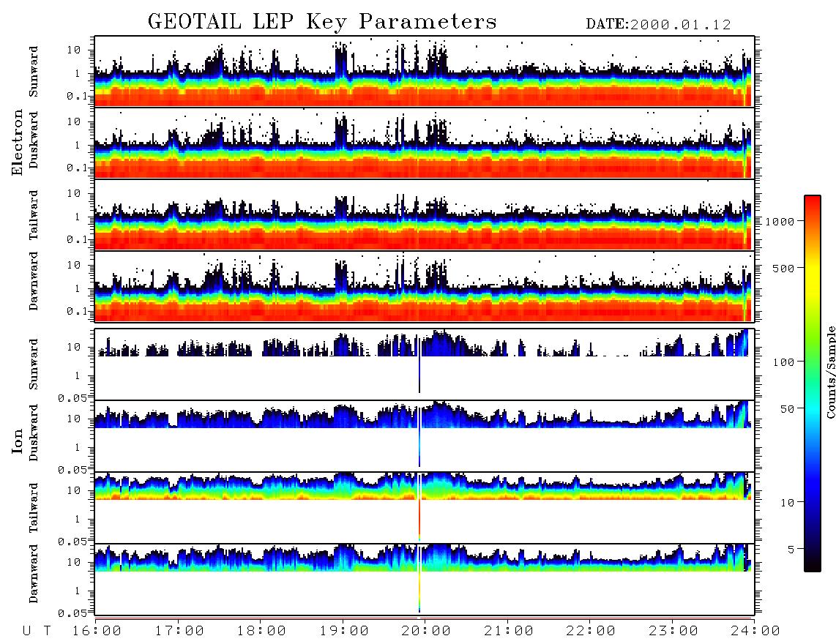Select the DATE:2000.01.12 label

click(x=658, y=25)
